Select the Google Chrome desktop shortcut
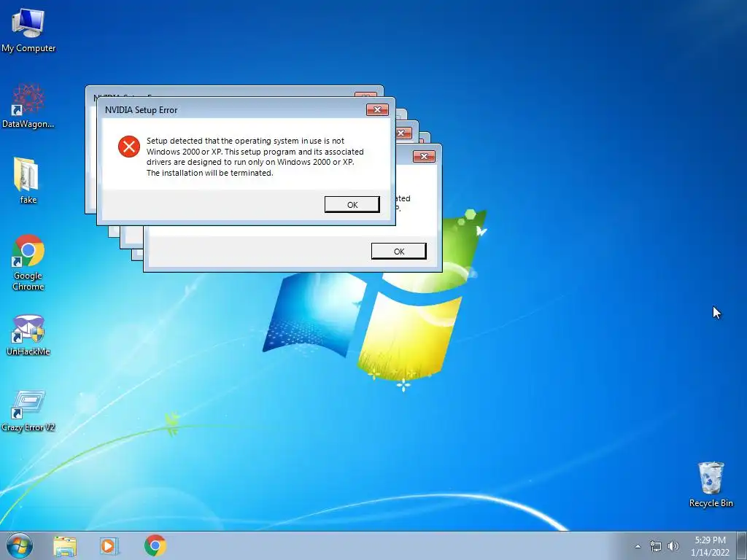 click(28, 262)
